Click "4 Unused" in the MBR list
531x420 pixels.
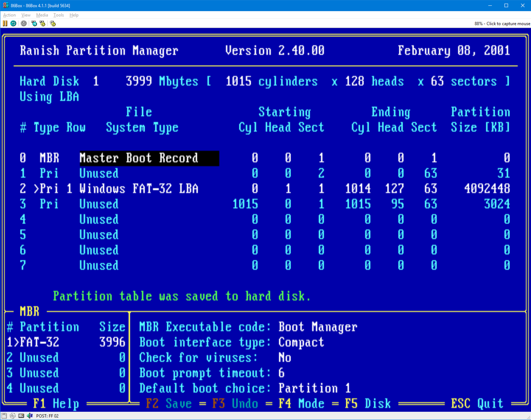tap(33, 388)
